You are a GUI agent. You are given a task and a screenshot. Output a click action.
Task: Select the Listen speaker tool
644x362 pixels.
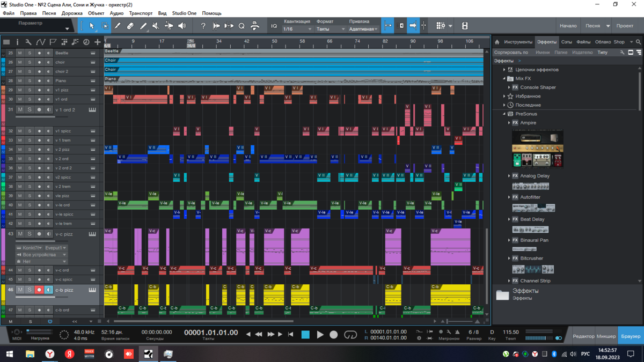pos(182,26)
